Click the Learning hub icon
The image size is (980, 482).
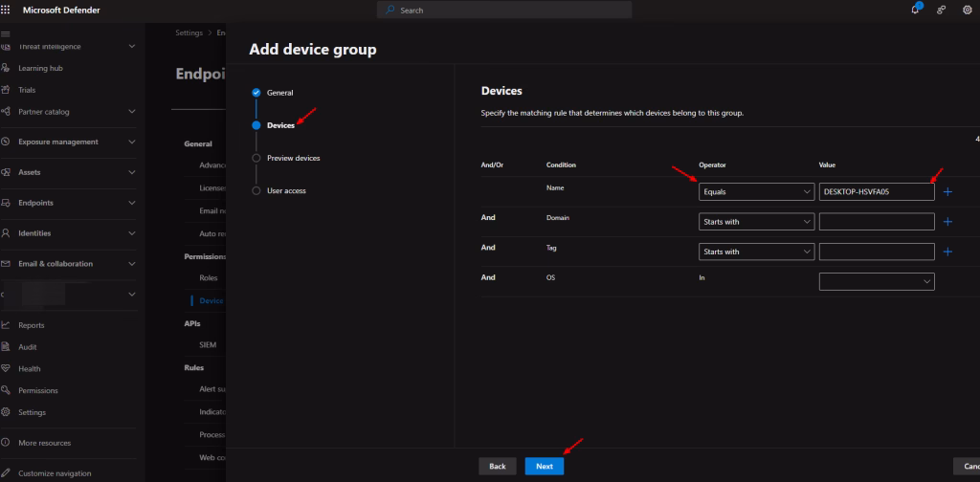(6, 68)
